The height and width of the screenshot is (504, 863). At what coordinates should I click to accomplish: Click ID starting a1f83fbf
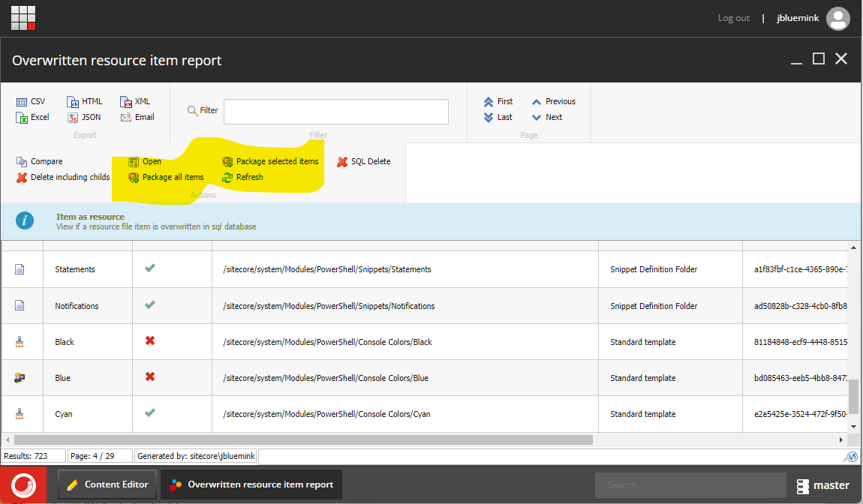(800, 269)
